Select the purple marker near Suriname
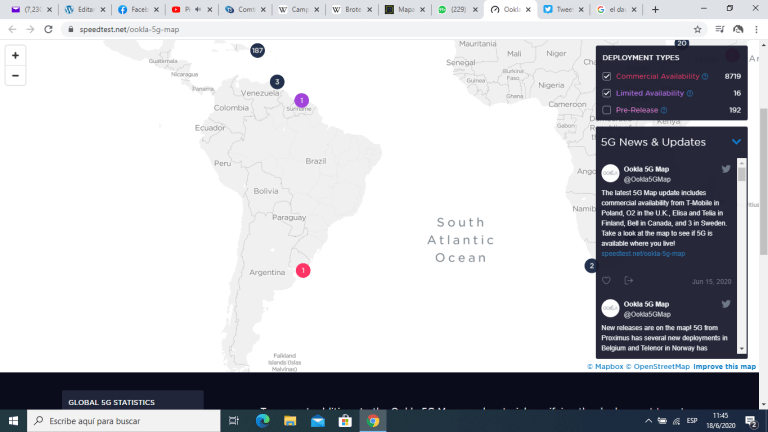The height and width of the screenshot is (432, 768). [302, 100]
